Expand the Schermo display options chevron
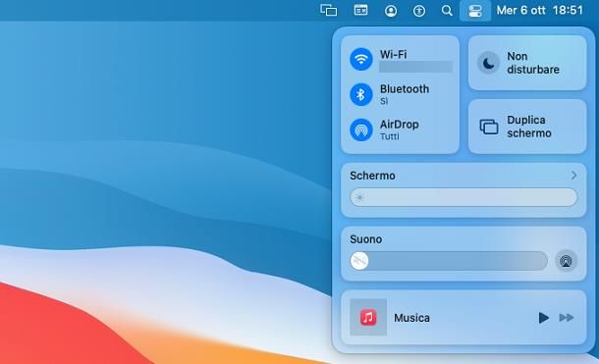This screenshot has width=599, height=364. (573, 176)
